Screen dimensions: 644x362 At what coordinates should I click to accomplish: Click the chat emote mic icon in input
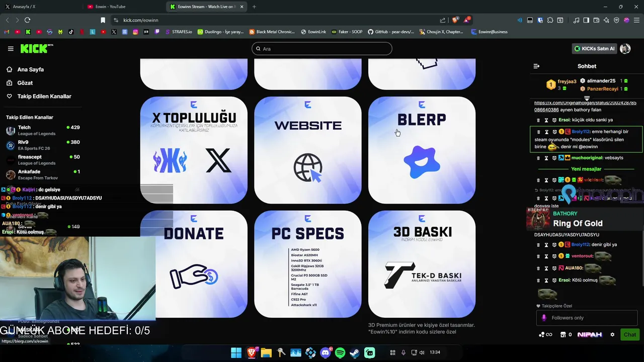[544, 318]
